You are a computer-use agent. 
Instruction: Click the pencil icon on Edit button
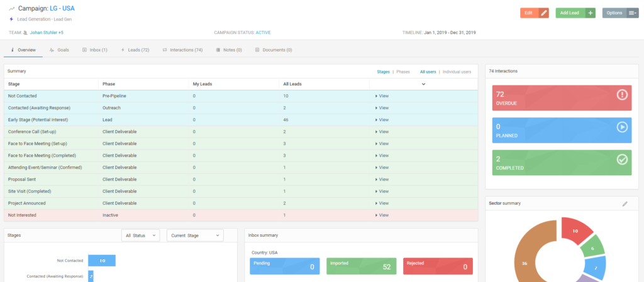tap(544, 13)
